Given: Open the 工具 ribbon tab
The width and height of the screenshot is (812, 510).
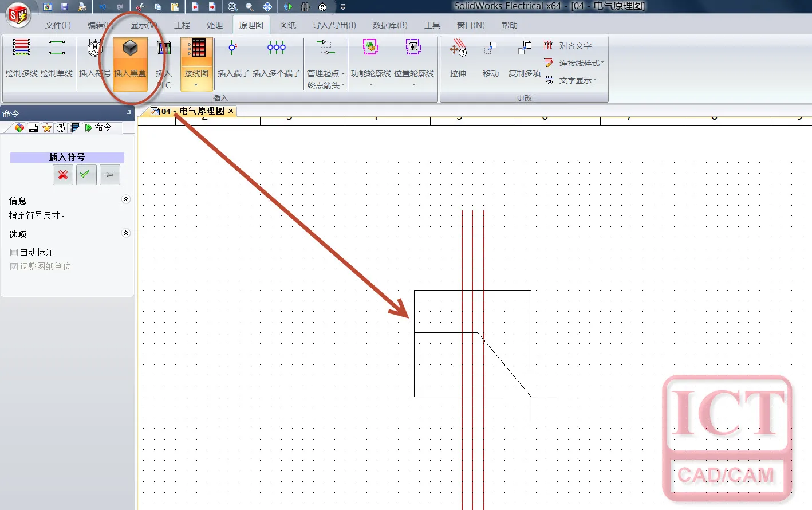Looking at the screenshot, I should [432, 25].
